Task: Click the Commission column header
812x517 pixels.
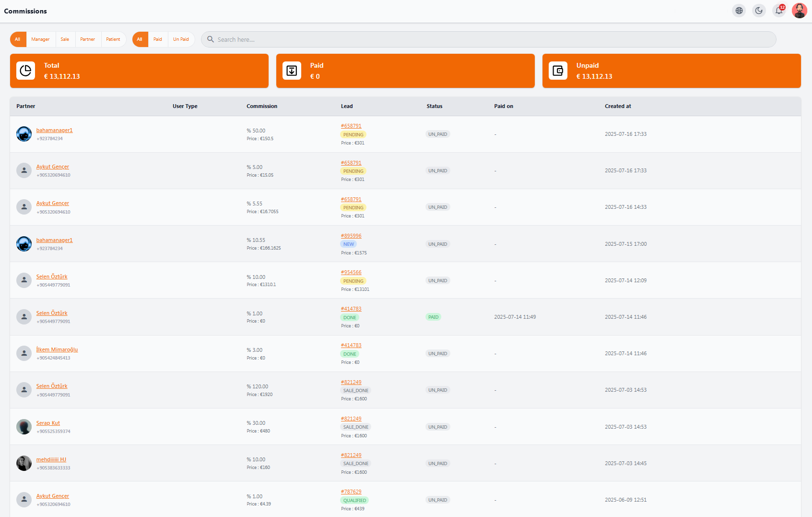Action: point(262,106)
